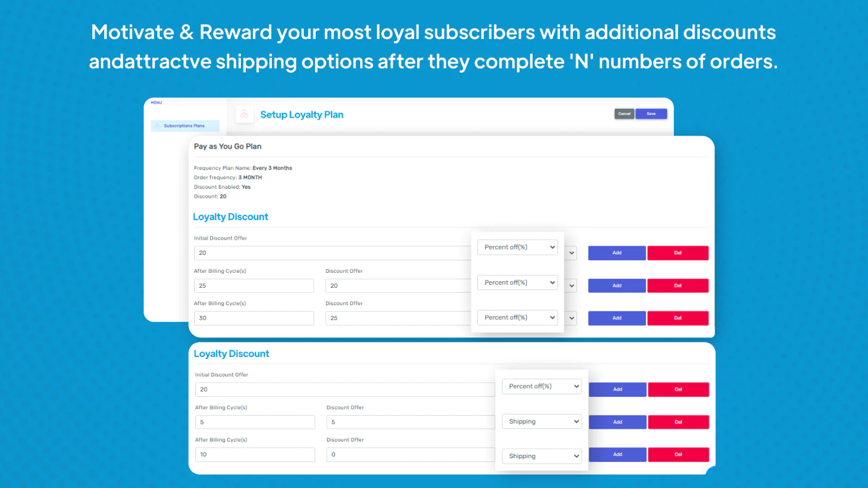This screenshot has width=868, height=488.
Task: Click Add in the 25 billing cycles row
Action: (x=617, y=286)
